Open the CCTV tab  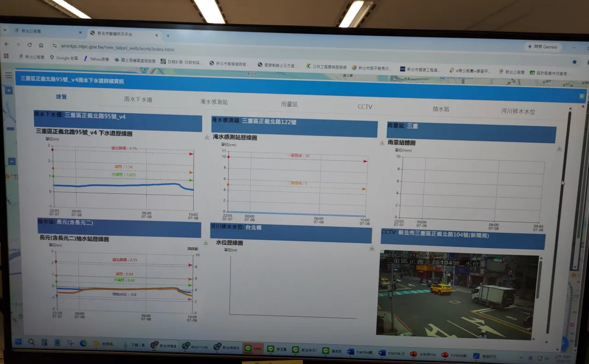point(365,107)
